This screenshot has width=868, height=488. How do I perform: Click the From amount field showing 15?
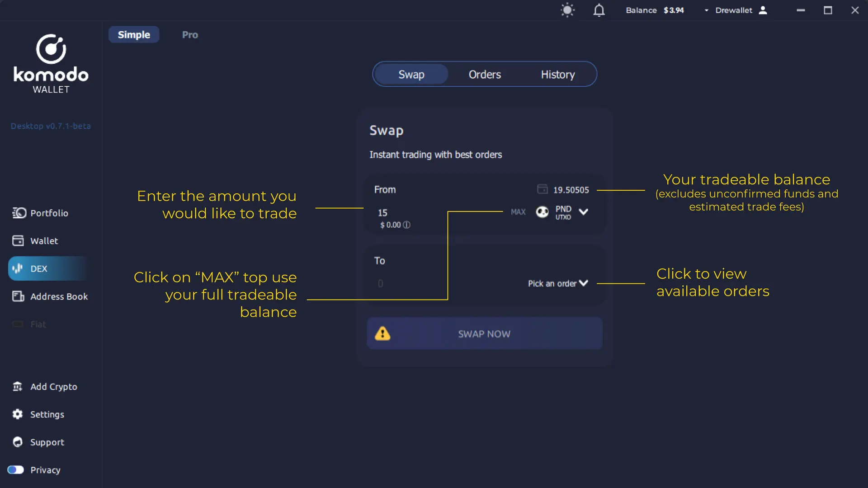[x=382, y=213]
